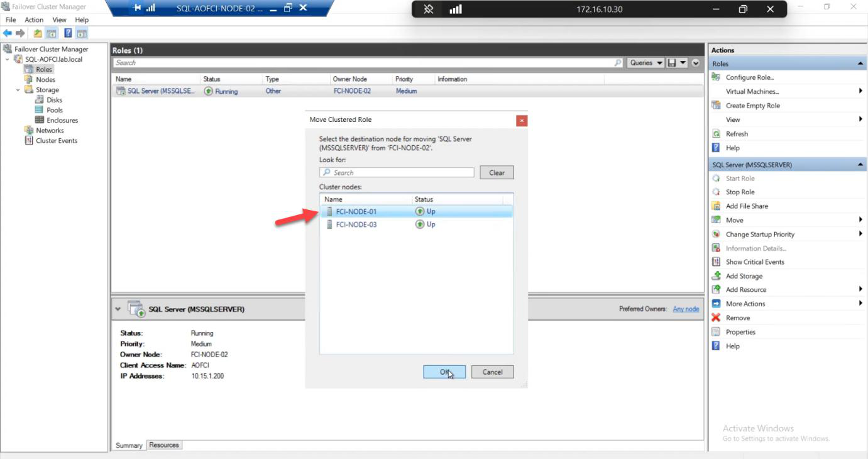This screenshot has height=459, width=868.
Task: Open the Queries dropdown
Action: (646, 63)
